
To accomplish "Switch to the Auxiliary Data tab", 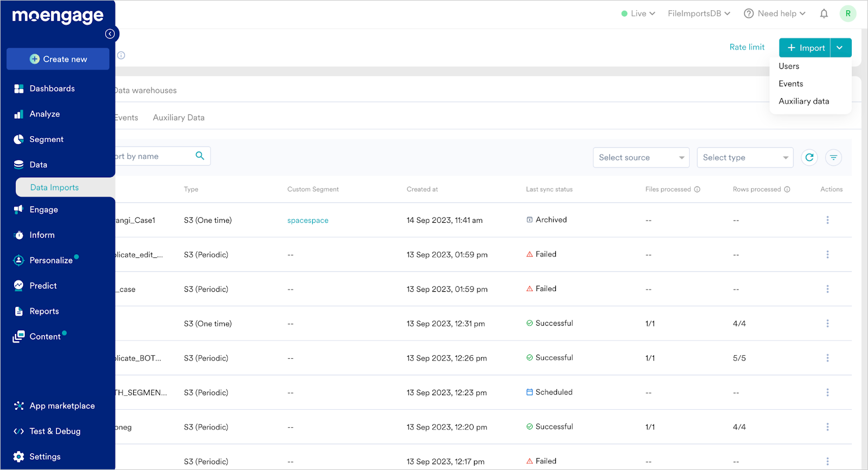I will (x=179, y=118).
